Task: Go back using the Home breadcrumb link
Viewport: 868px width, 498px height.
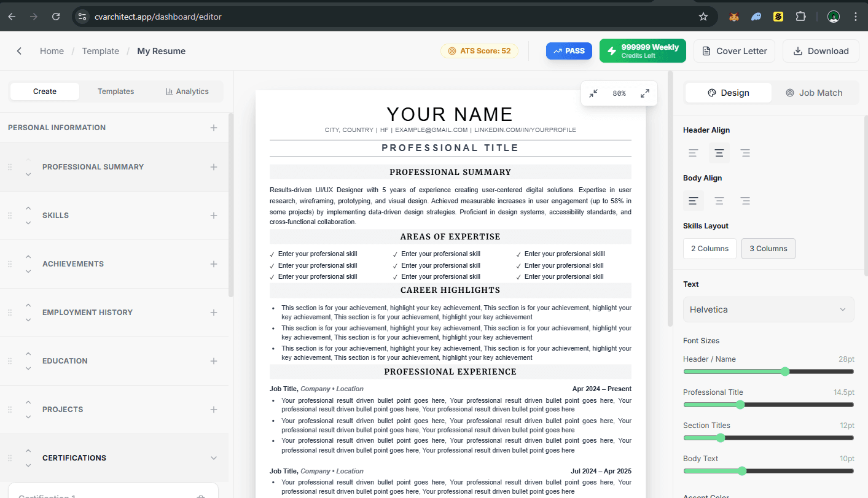Action: click(x=52, y=51)
